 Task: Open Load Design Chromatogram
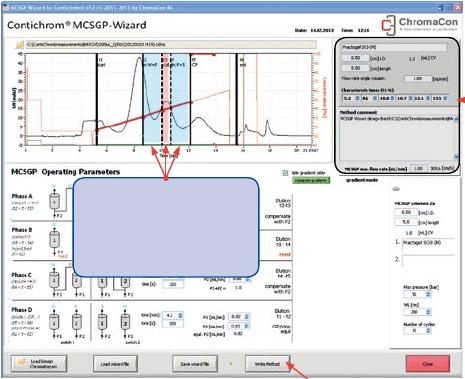click(39, 364)
